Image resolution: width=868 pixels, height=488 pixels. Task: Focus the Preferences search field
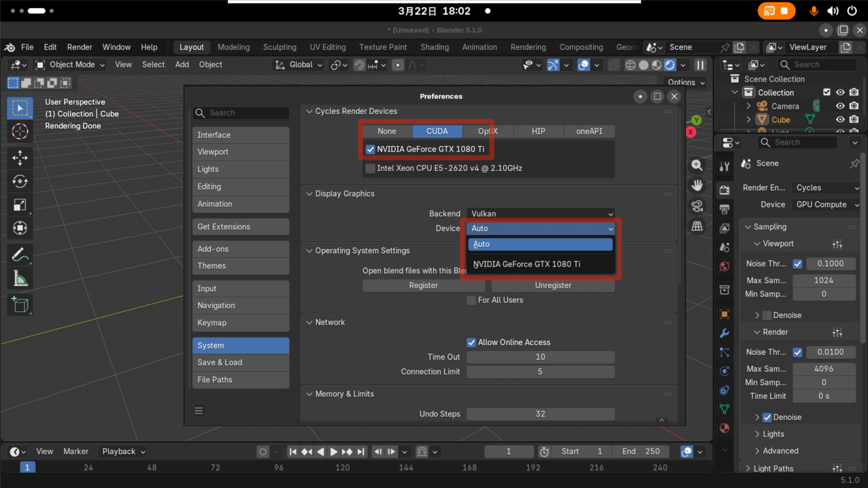[x=241, y=113]
